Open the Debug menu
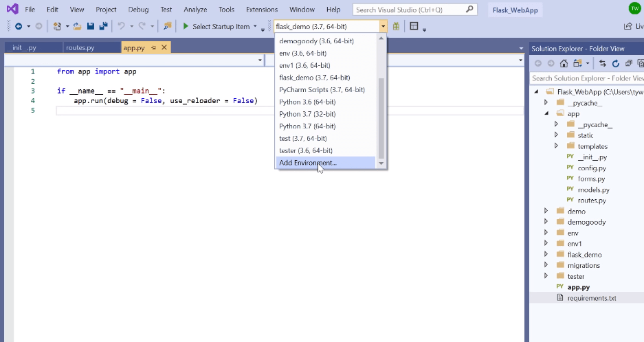Image resolution: width=644 pixels, height=342 pixels. [138, 9]
